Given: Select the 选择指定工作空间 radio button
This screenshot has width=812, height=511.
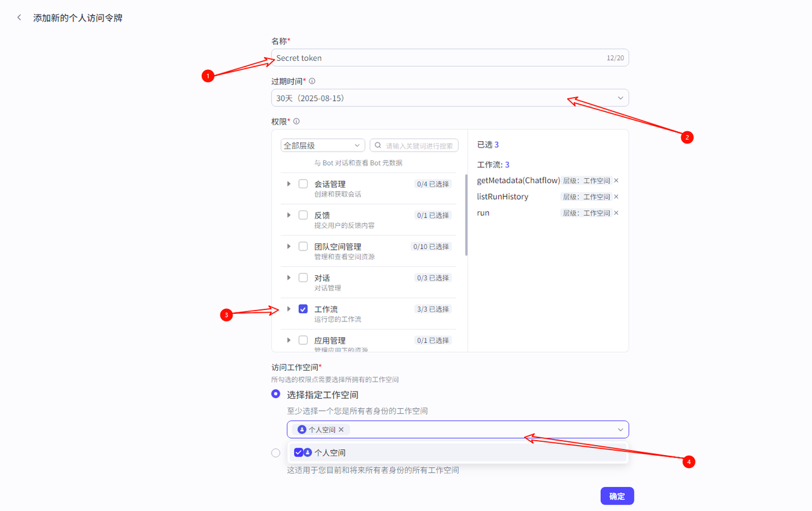Looking at the screenshot, I should pyautogui.click(x=275, y=394).
